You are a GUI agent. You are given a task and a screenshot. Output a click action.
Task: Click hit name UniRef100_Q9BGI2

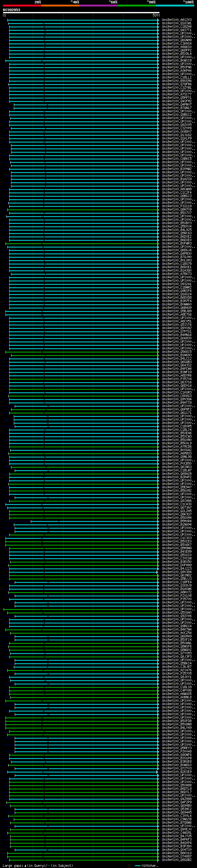[177, 115]
